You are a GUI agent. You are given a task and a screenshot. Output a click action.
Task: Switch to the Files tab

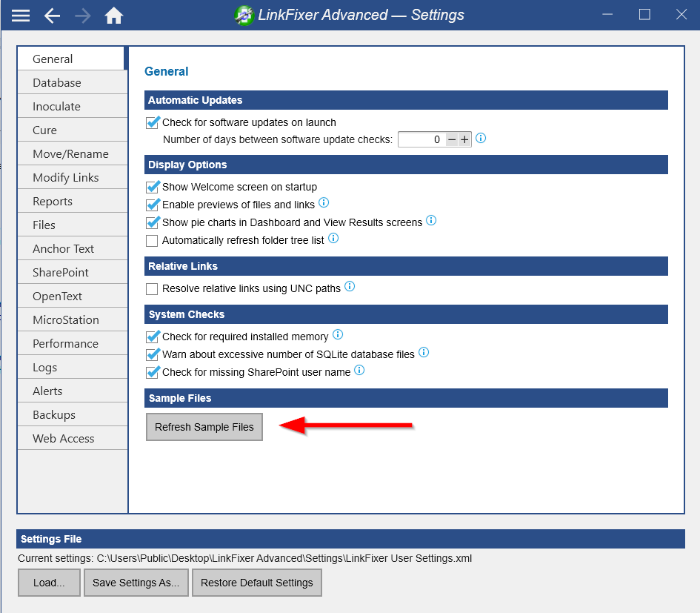pyautogui.click(x=73, y=225)
